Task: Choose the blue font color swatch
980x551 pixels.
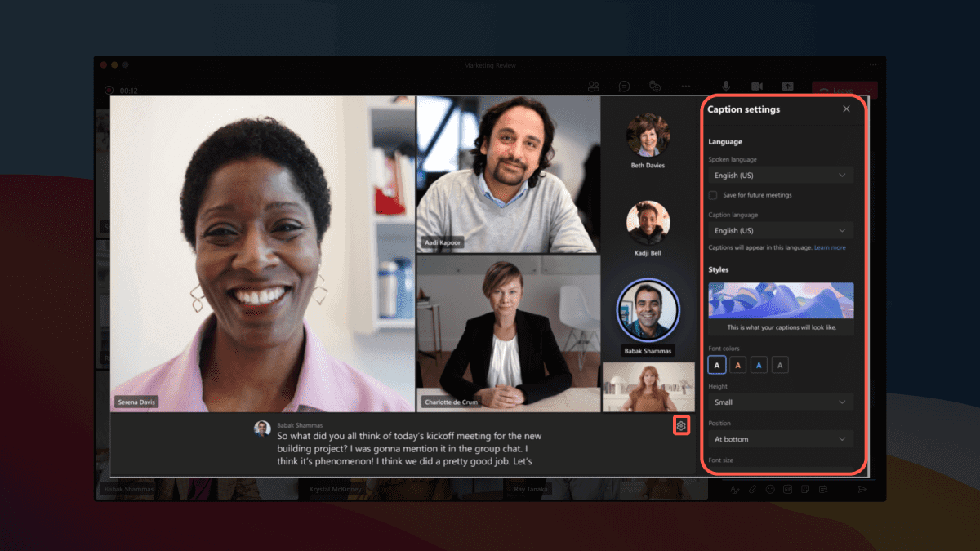Action: (x=759, y=365)
